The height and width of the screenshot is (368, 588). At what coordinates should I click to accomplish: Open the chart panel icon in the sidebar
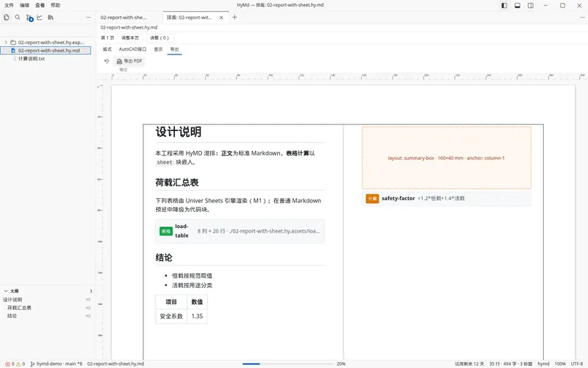tap(40, 17)
